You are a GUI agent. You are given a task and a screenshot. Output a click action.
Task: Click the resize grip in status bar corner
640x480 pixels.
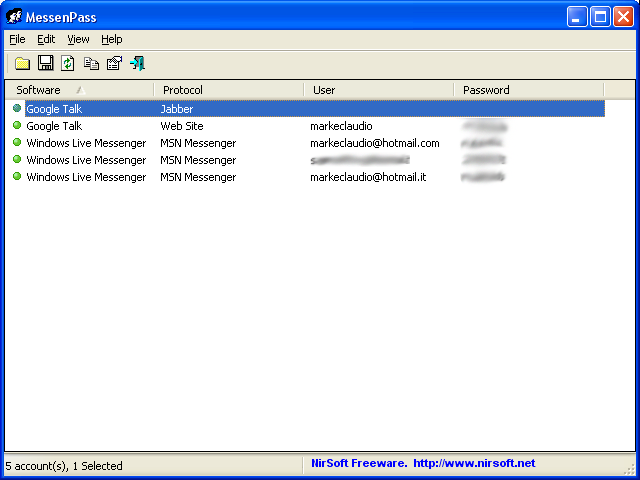(630, 470)
